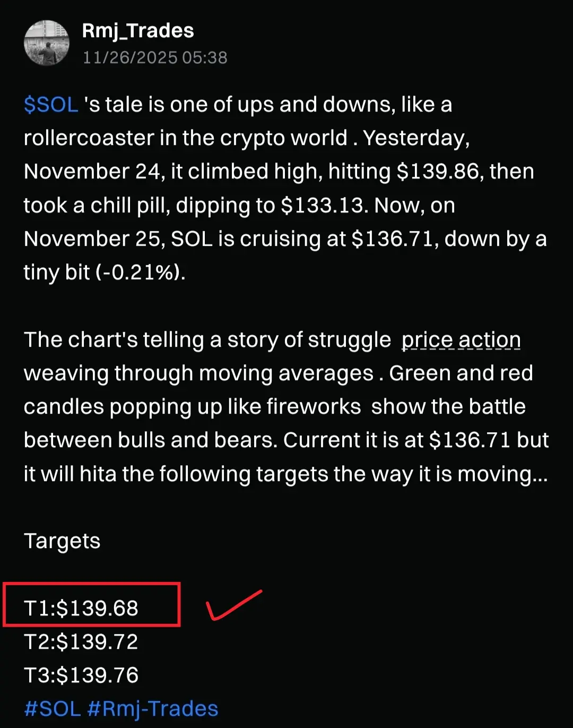Click the $139.86 high price
The image size is (573, 728).
pos(440,172)
